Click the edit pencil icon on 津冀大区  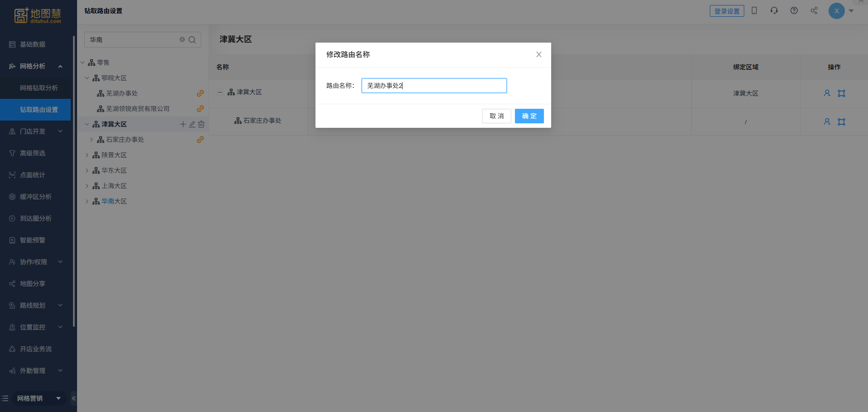click(192, 124)
